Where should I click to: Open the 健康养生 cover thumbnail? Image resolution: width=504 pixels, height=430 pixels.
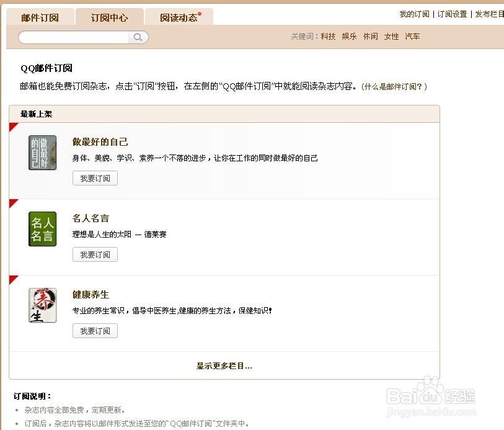[x=42, y=305]
